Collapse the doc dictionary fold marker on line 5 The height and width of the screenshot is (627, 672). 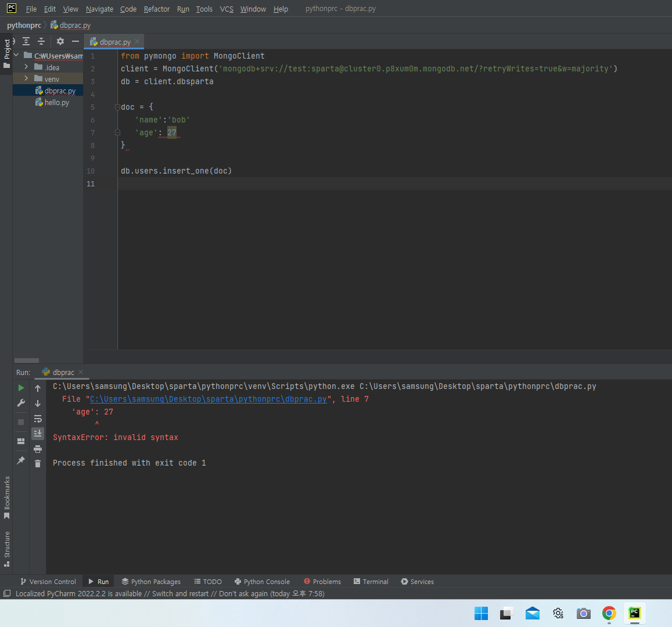point(117,107)
